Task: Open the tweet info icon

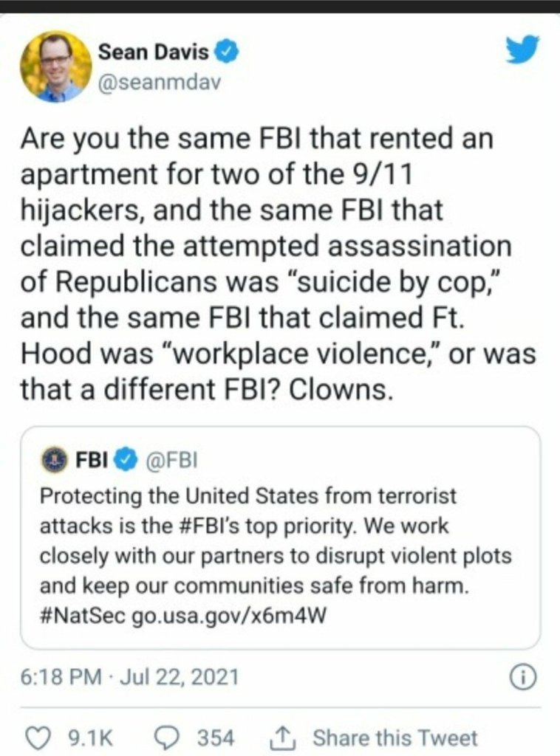Action: tap(522, 676)
